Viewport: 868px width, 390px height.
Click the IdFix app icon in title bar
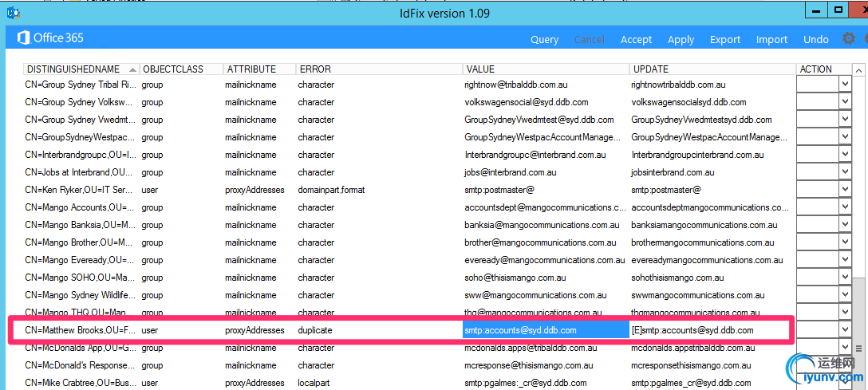[14, 13]
